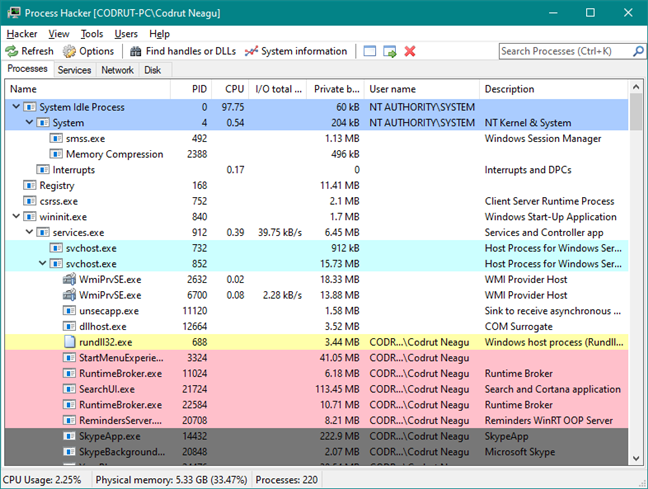The image size is (648, 489).
Task: Click the csrss.exe process icon
Action: pyautogui.click(x=29, y=201)
